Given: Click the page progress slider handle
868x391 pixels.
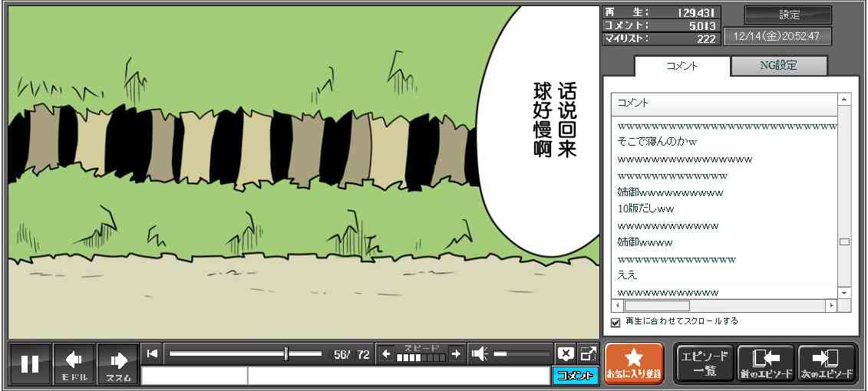Looking at the screenshot, I should pyautogui.click(x=286, y=353).
